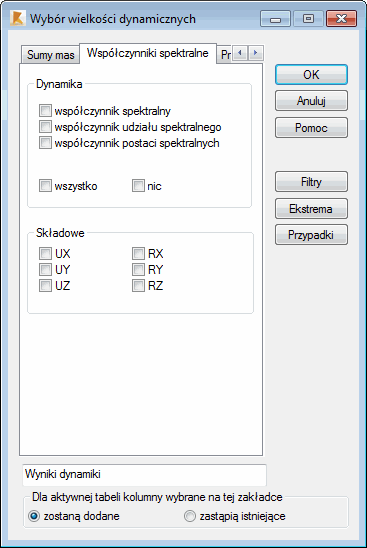The height and width of the screenshot is (548, 367).
Task: Select the wszystko checkbox
Action: 45,186
